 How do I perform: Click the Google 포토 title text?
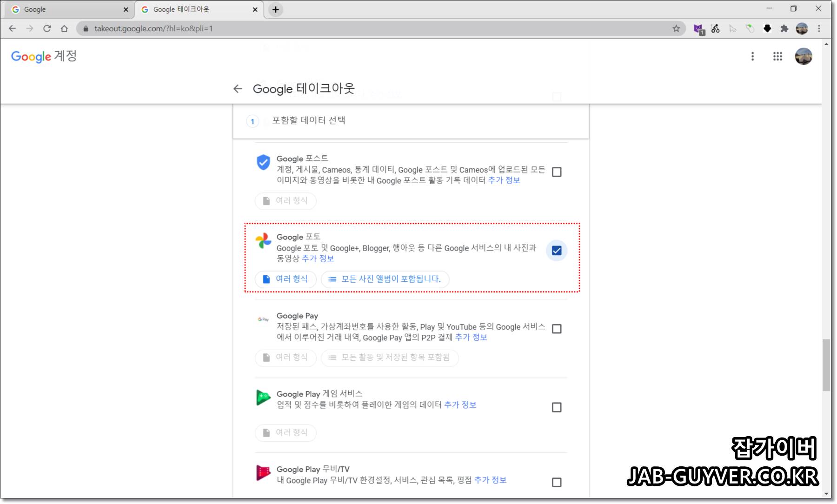pyautogui.click(x=299, y=237)
